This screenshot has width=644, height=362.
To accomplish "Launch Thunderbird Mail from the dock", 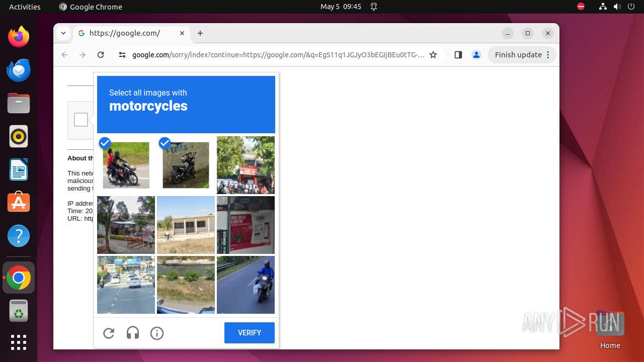I will tap(19, 70).
